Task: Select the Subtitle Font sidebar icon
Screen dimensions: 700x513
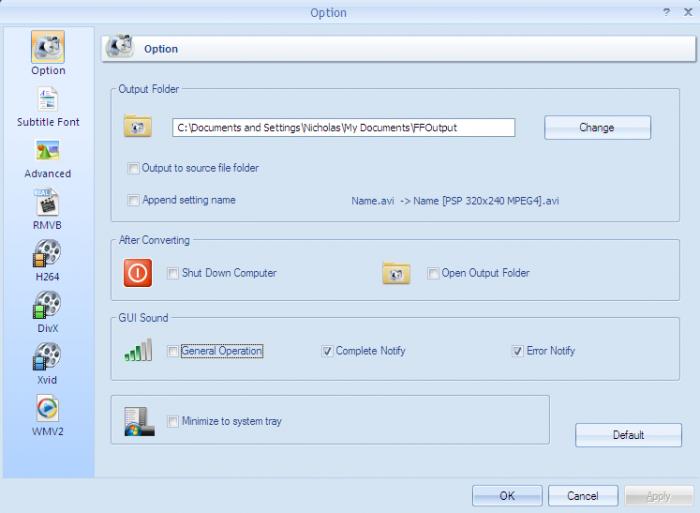Action: click(48, 99)
